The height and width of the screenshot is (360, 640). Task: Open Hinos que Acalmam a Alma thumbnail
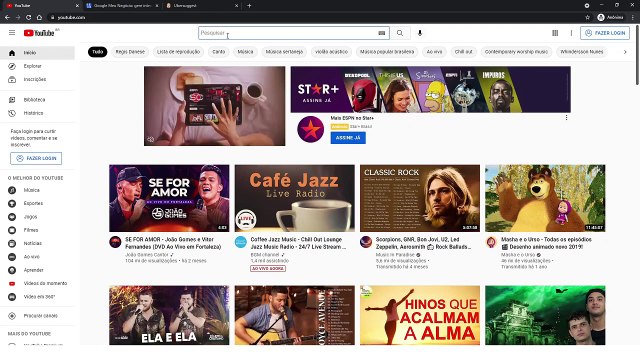coord(420,316)
